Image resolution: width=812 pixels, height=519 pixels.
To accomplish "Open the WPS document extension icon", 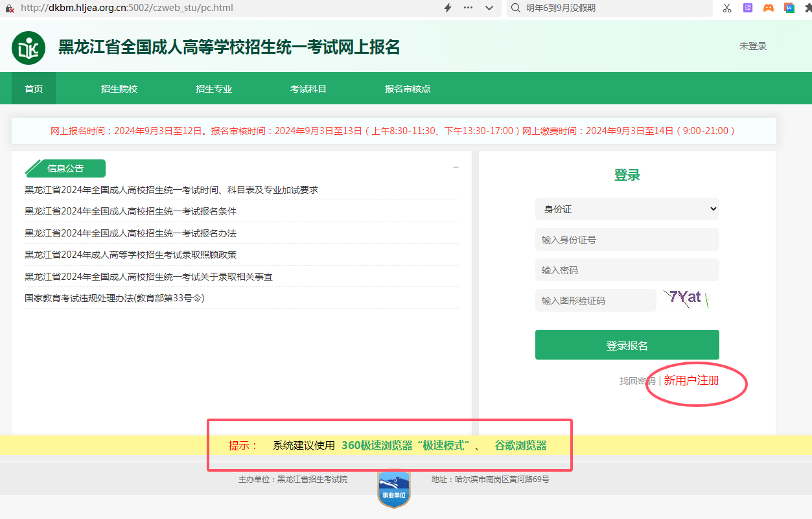I will [789, 8].
